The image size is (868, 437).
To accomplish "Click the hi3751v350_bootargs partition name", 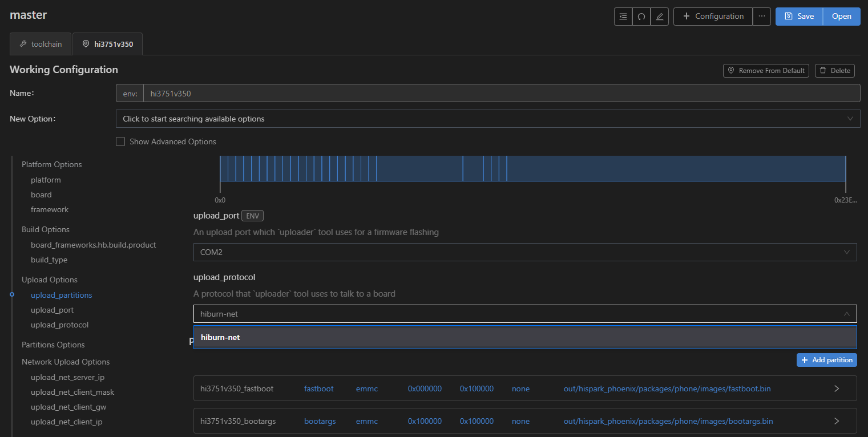I will point(238,421).
